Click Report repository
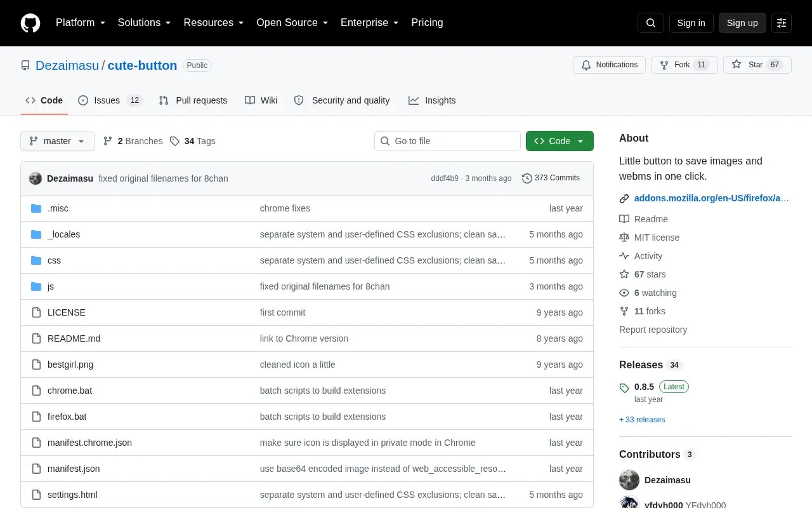Image resolution: width=812 pixels, height=508 pixels. point(653,330)
